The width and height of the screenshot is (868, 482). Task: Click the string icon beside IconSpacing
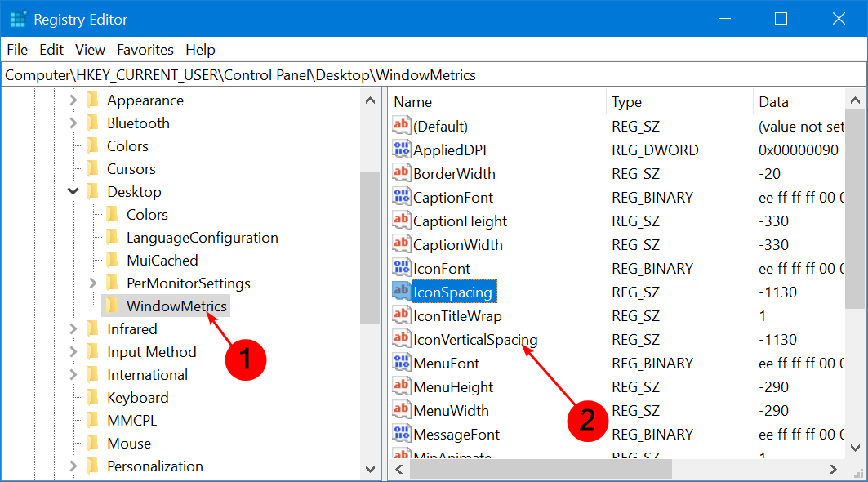pos(402,292)
